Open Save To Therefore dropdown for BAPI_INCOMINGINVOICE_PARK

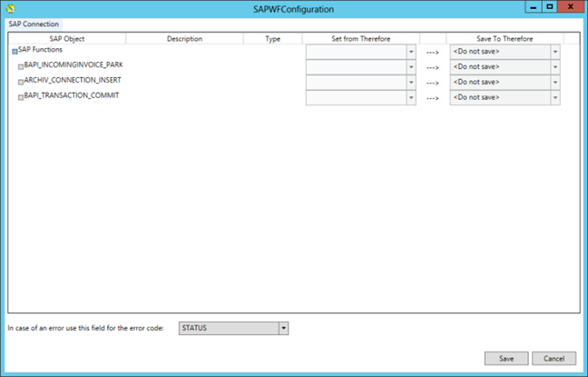554,67
